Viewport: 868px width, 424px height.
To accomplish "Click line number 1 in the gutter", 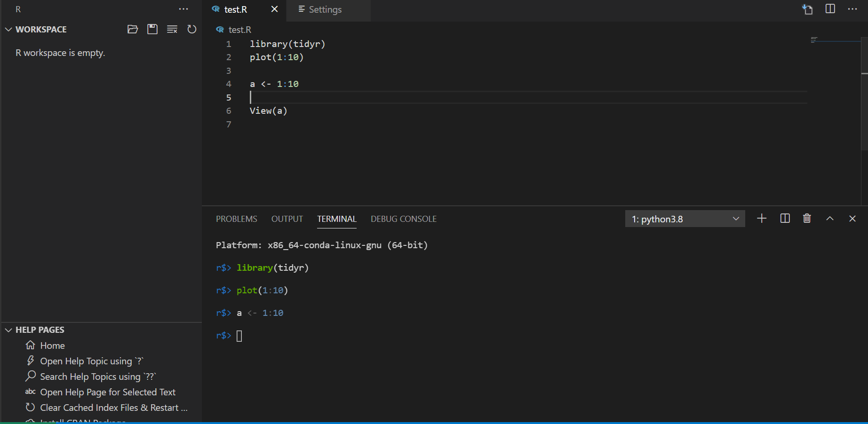I will (x=229, y=44).
